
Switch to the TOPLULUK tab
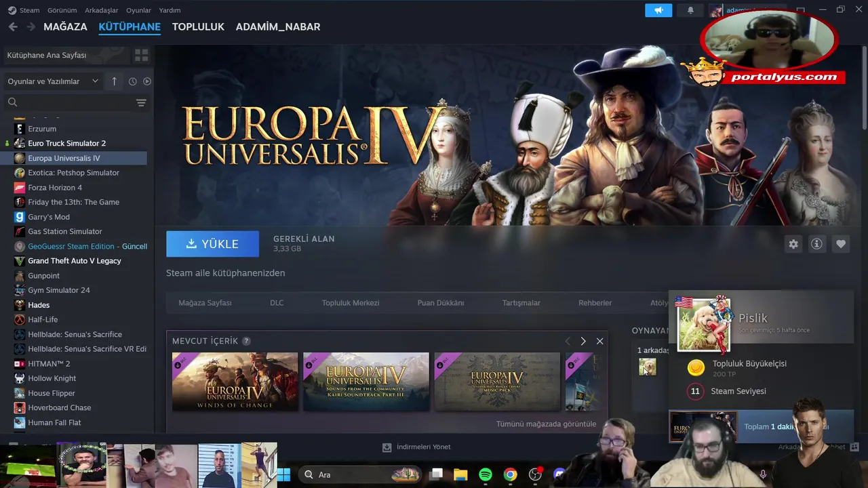click(198, 26)
